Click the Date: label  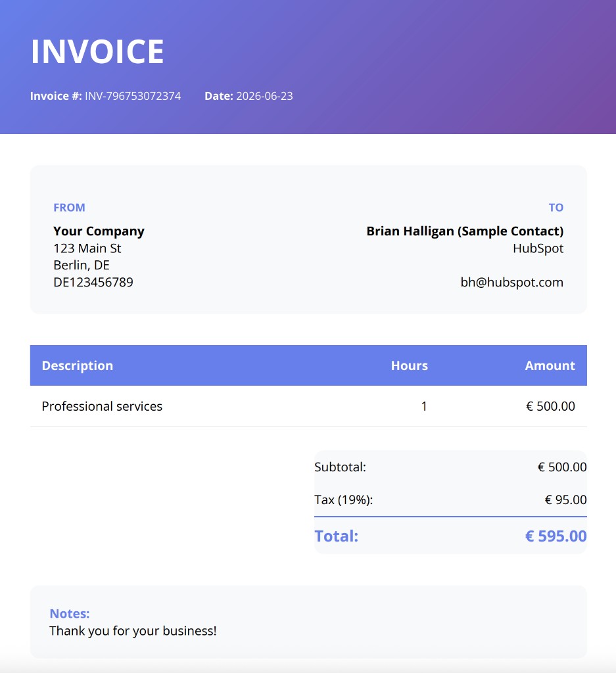[219, 96]
